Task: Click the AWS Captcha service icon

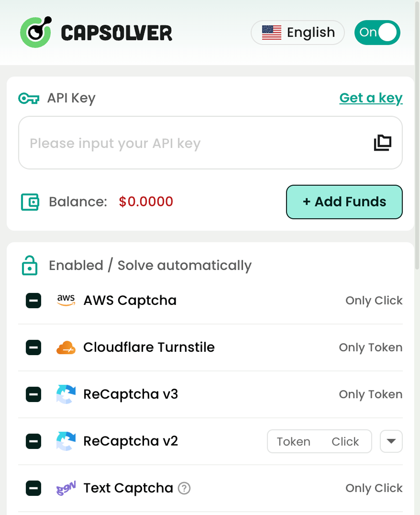Action: tap(66, 300)
